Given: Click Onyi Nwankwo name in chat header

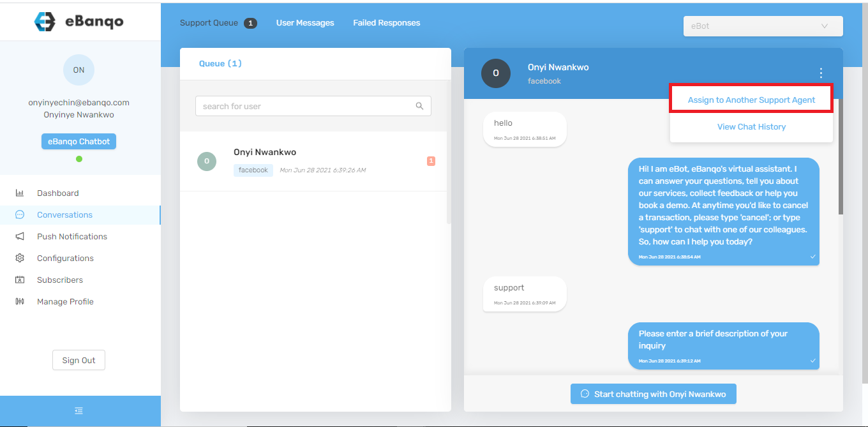Looking at the screenshot, I should 558,67.
